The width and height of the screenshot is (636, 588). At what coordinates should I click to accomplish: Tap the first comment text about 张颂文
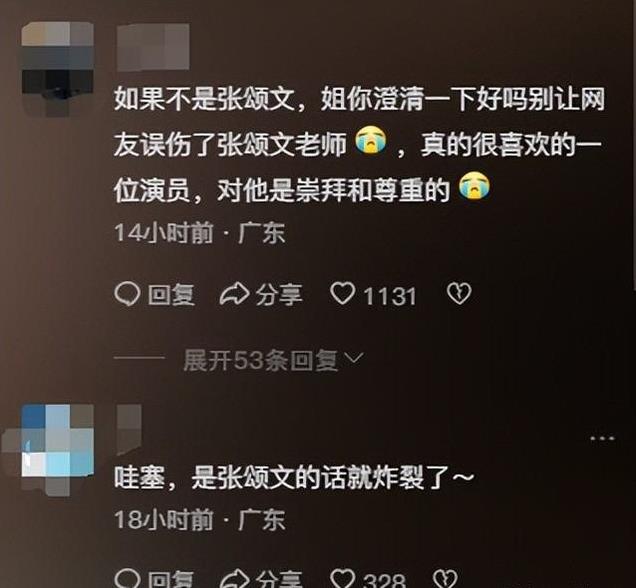[359, 145]
